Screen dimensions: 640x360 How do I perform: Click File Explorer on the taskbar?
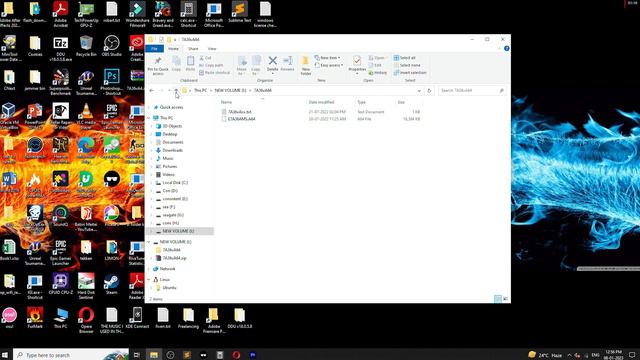(154, 355)
